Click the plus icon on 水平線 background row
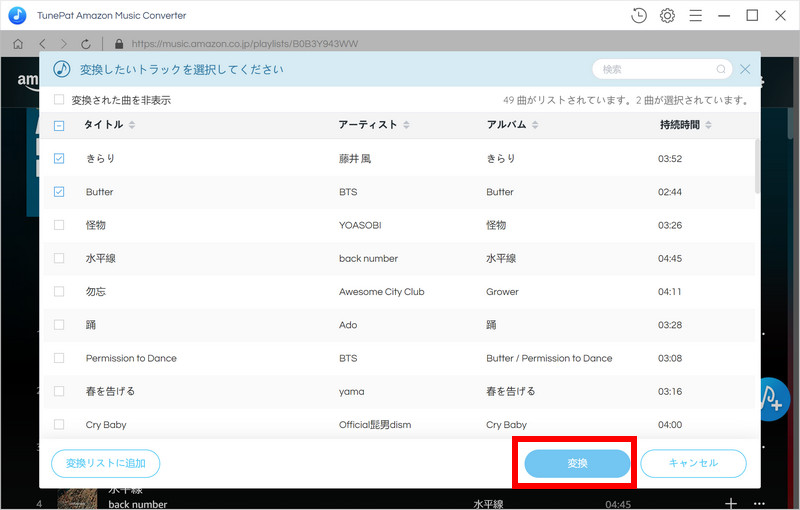 pyautogui.click(x=731, y=503)
